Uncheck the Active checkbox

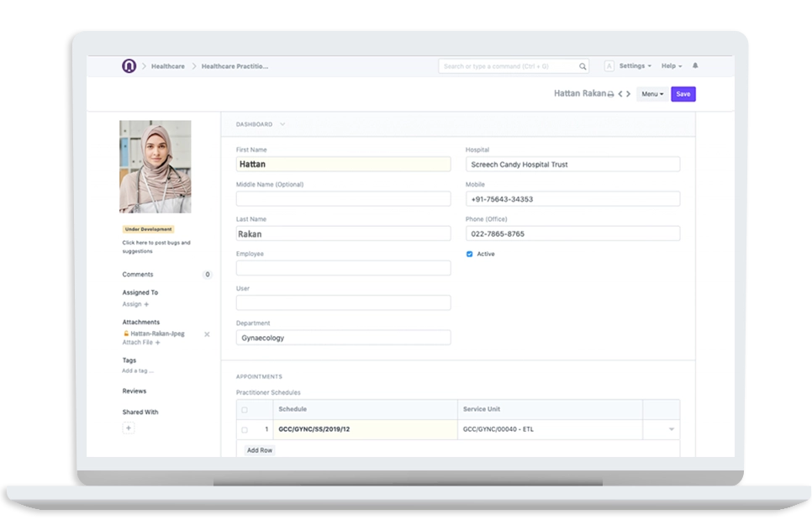point(470,254)
